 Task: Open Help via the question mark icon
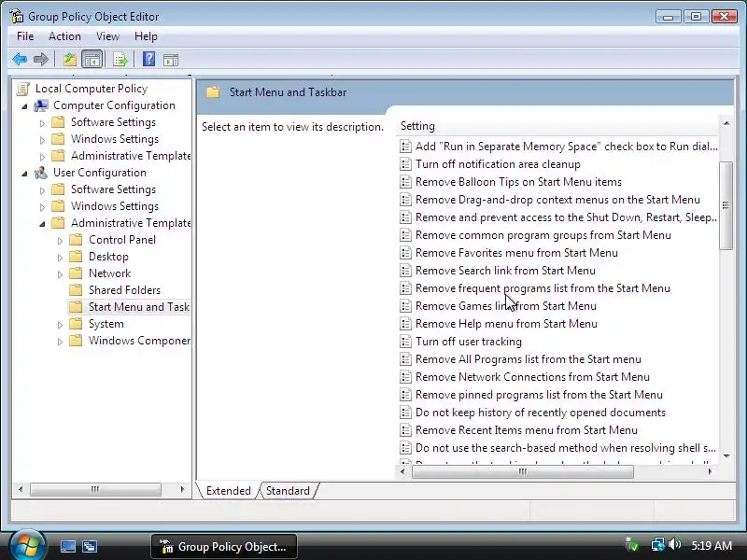[148, 59]
